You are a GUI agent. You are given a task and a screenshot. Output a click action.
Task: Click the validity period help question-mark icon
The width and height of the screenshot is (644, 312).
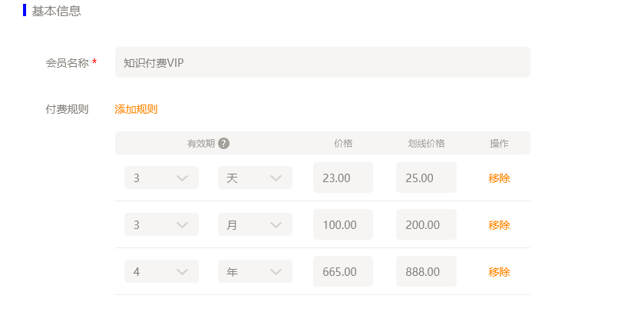coord(223,143)
